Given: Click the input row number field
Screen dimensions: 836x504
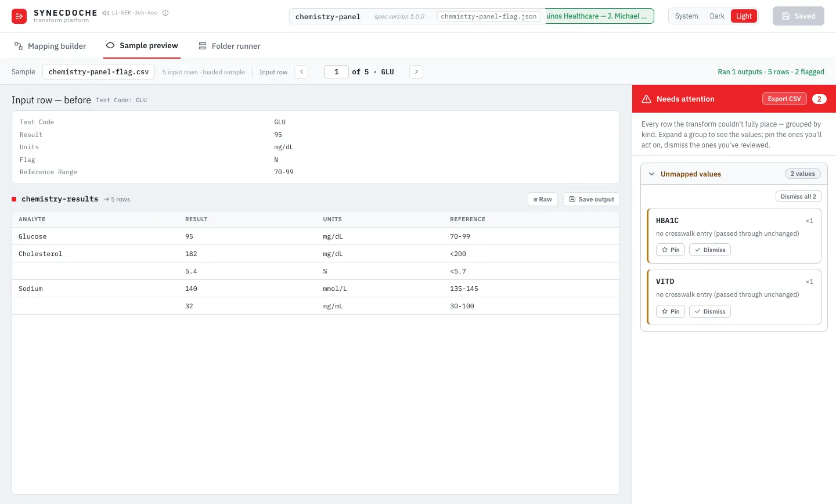Looking at the screenshot, I should [x=336, y=72].
